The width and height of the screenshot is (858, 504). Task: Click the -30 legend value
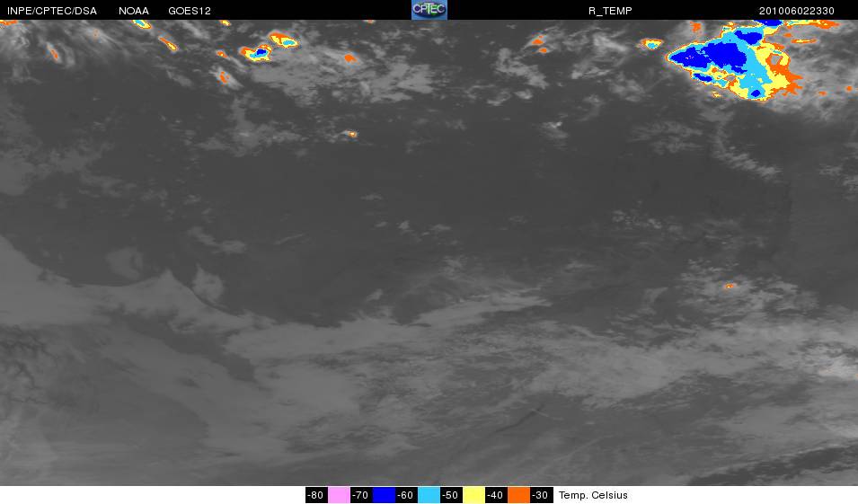[541, 495]
